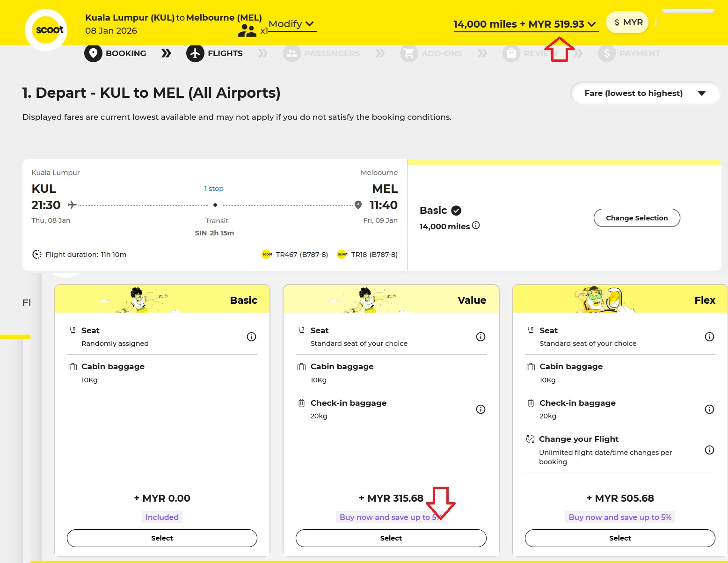Screen dimensions: 728x563
Task: Open Value fare Seat info icon
Action: (480, 337)
